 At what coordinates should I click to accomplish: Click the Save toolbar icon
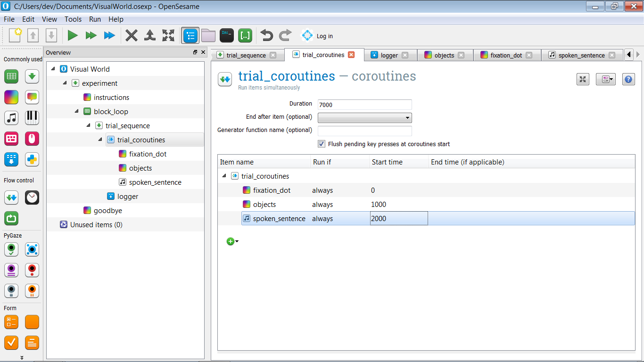click(51, 35)
